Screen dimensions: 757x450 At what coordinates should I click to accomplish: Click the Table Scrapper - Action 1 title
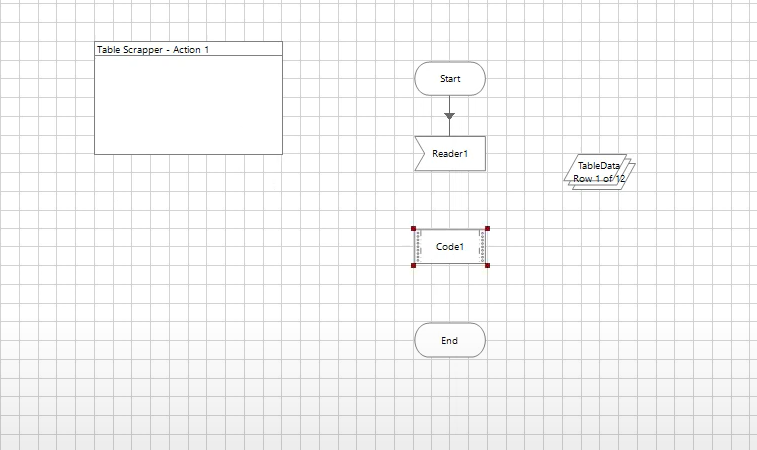coord(153,50)
